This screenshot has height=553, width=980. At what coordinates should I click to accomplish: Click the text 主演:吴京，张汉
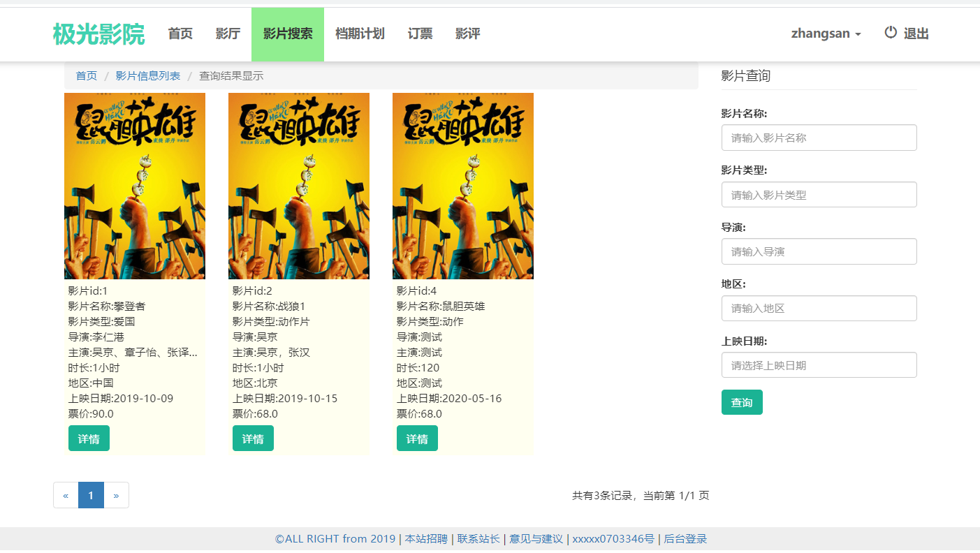(271, 352)
